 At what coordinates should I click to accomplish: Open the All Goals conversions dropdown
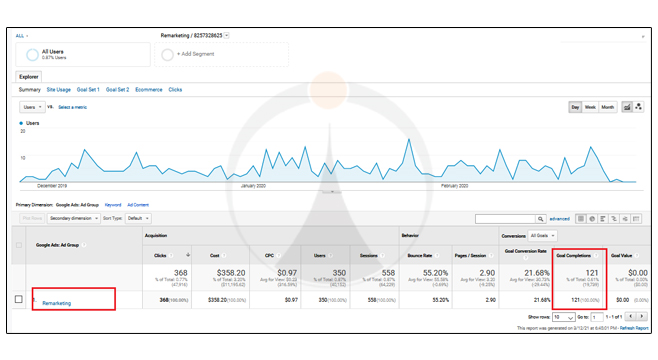542,236
